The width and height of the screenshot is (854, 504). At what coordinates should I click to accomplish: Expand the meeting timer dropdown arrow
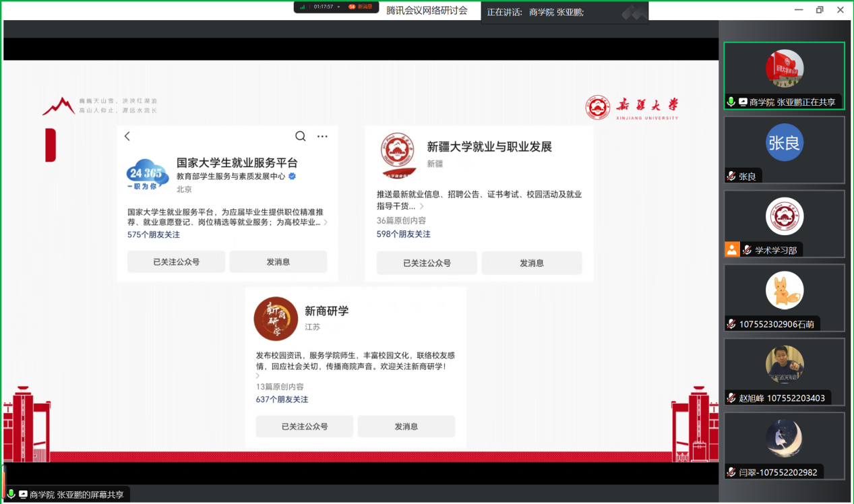pos(339,7)
